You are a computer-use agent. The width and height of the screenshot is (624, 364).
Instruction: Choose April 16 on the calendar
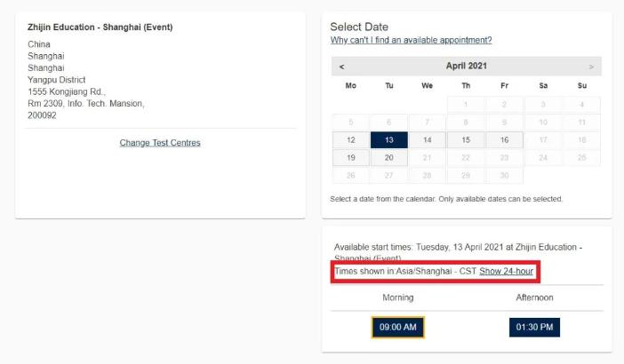tap(504, 140)
